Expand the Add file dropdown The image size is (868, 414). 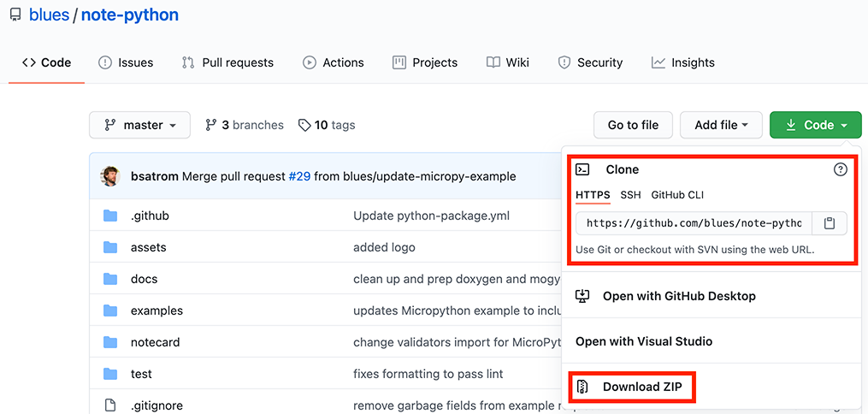[721, 125]
